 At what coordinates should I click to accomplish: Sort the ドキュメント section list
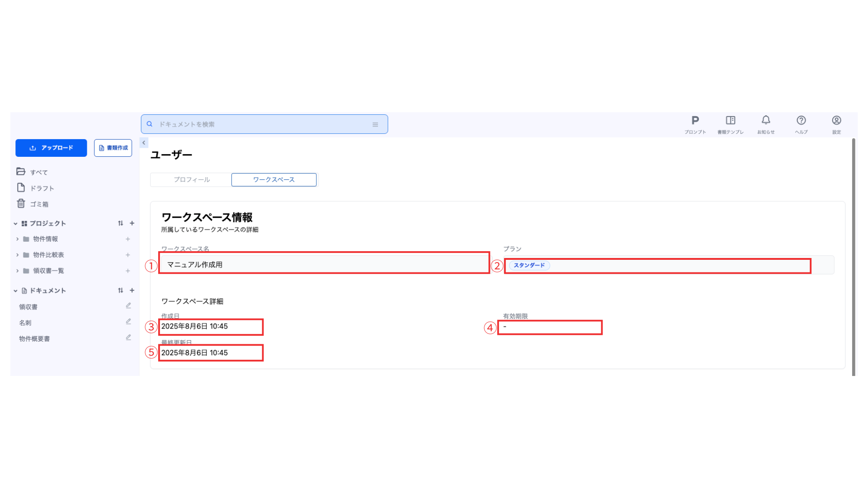(120, 291)
